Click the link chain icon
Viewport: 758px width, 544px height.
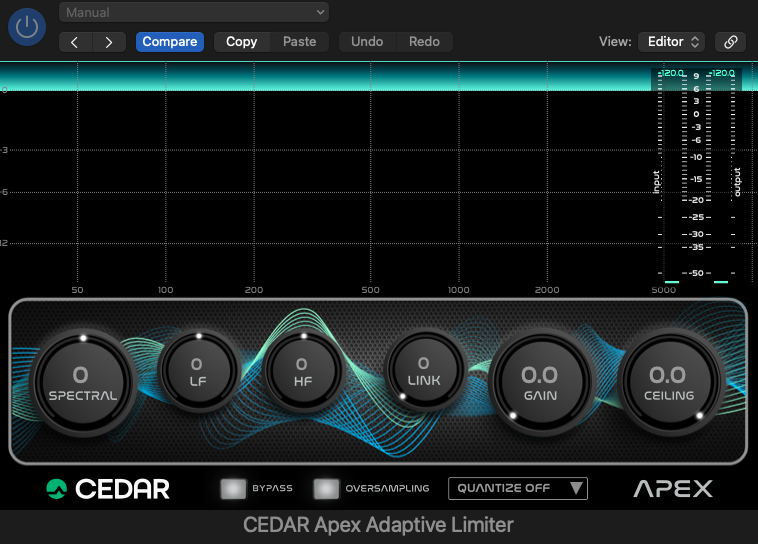tap(731, 42)
